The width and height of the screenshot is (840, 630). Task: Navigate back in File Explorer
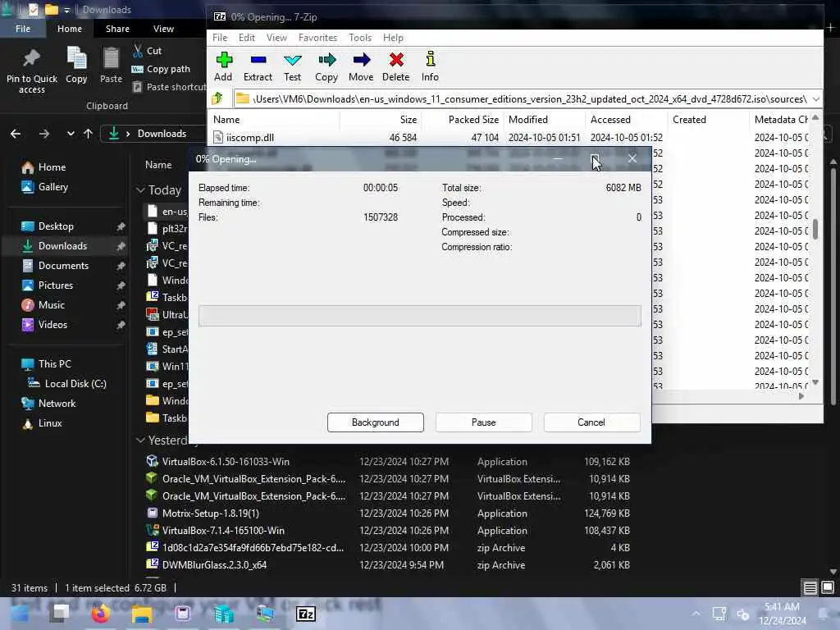(x=16, y=134)
